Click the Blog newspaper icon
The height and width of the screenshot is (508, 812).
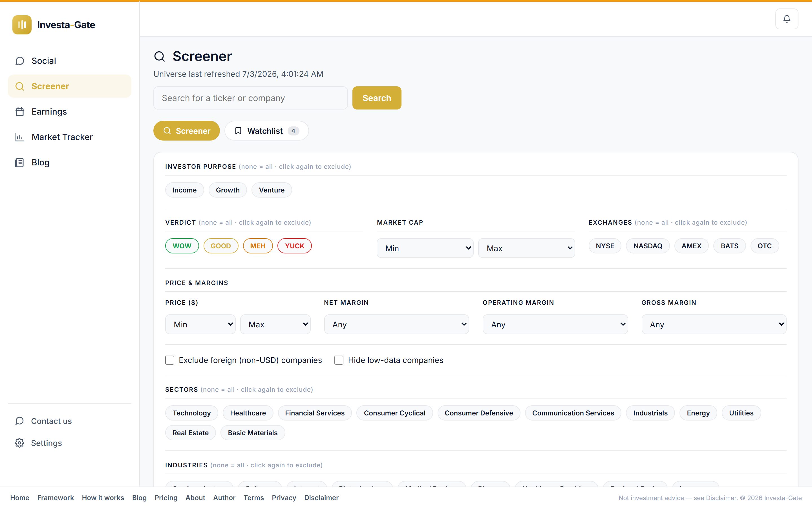tap(19, 163)
